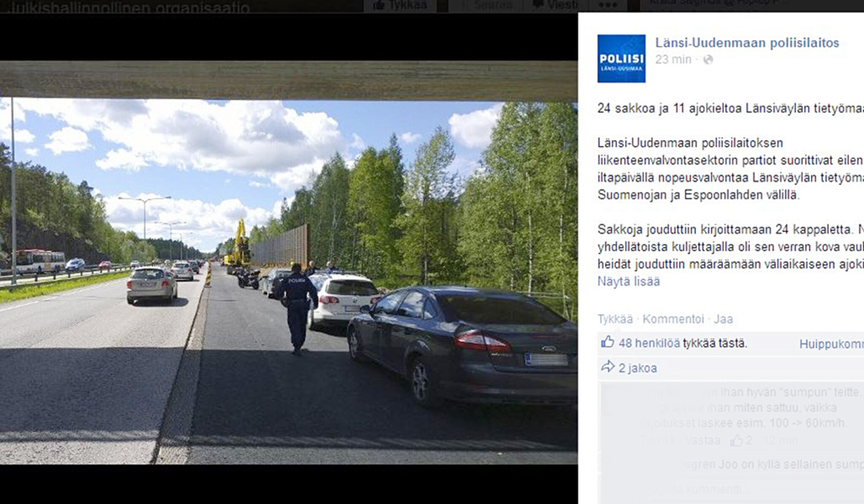The height and width of the screenshot is (504, 864).
Task: Open the Huippukommentit sorting dropdown
Action: point(832,344)
